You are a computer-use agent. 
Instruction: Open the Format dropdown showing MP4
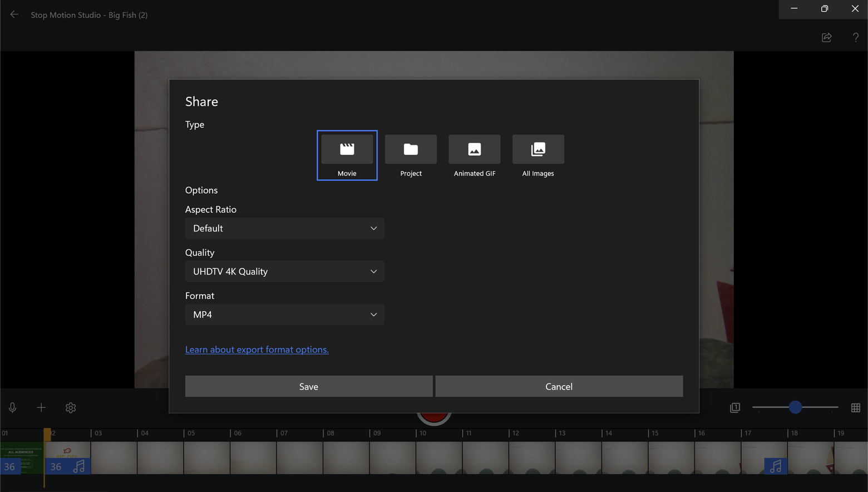pyautogui.click(x=284, y=314)
